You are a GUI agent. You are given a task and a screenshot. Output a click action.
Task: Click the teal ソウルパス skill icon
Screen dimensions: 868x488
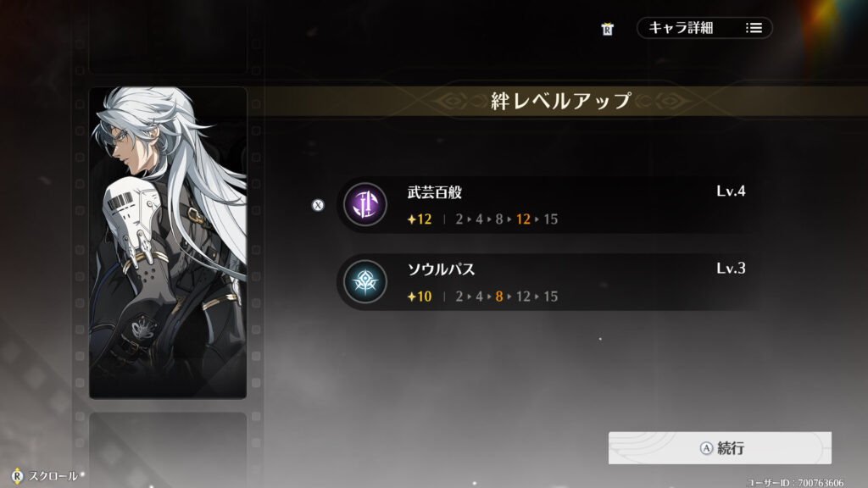coord(364,281)
